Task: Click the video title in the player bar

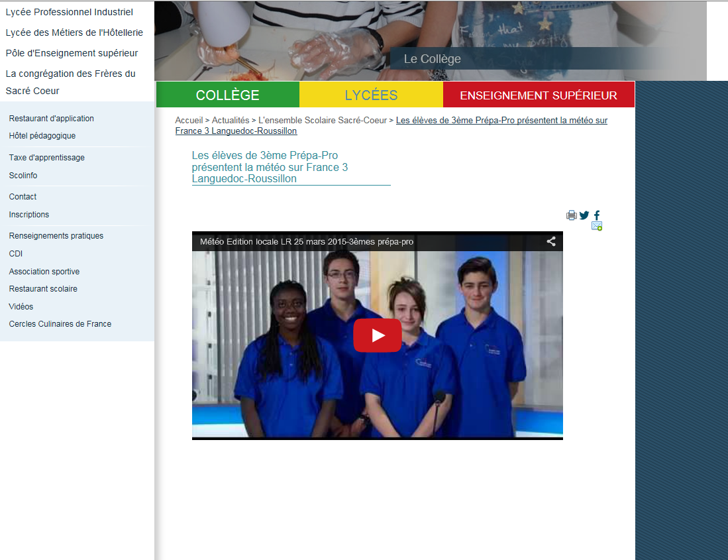Action: coord(307,241)
